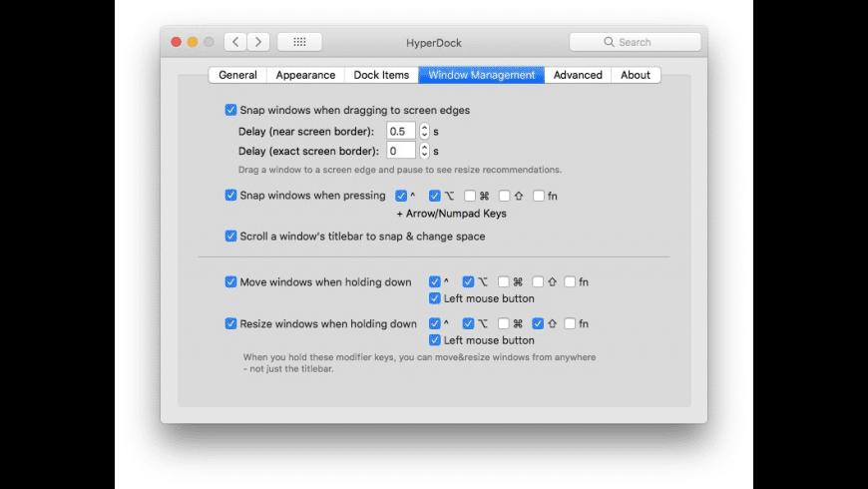The height and width of the screenshot is (489, 868).
Task: Click the near screen border delay field
Action: (401, 132)
